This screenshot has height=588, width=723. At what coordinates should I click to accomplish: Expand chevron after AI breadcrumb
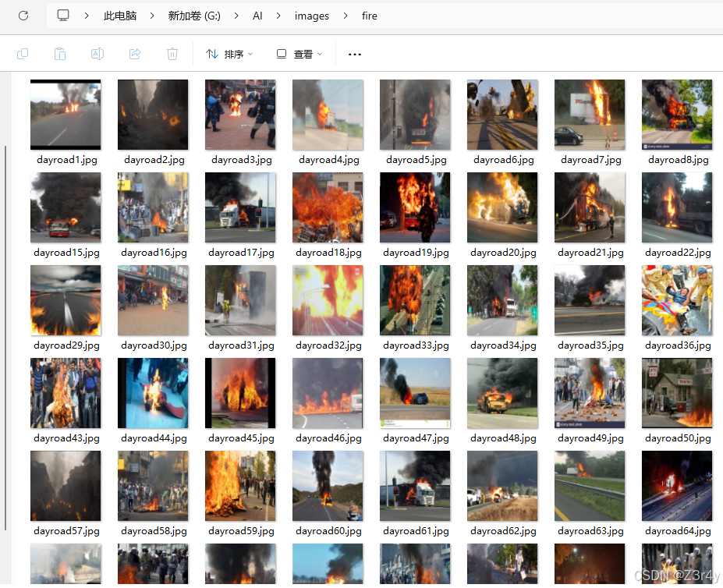pyautogui.click(x=278, y=16)
